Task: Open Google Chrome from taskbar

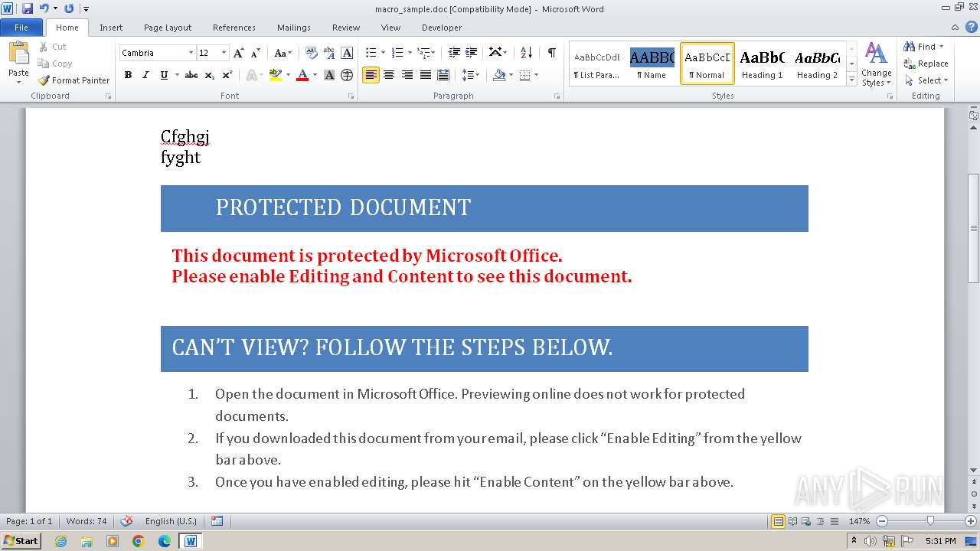Action: click(x=139, y=541)
